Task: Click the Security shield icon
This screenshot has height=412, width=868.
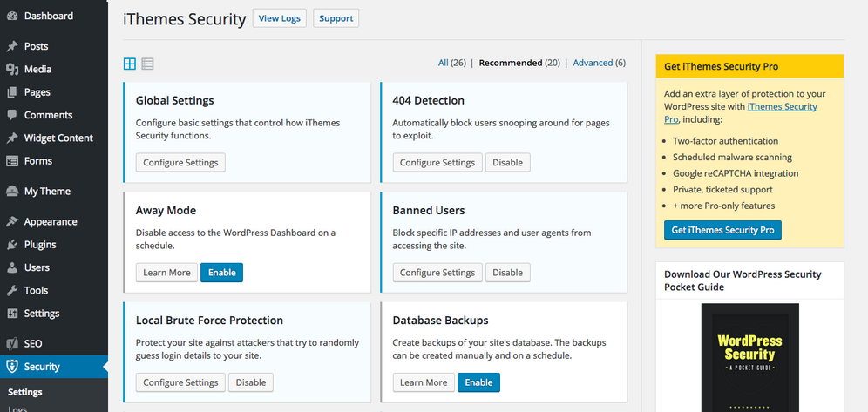Action: click(12, 367)
